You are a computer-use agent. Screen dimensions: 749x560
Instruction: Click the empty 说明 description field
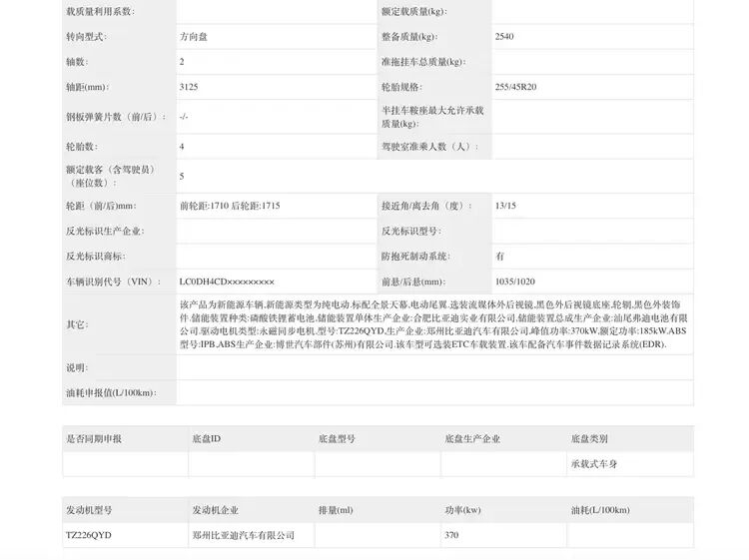(x=434, y=367)
